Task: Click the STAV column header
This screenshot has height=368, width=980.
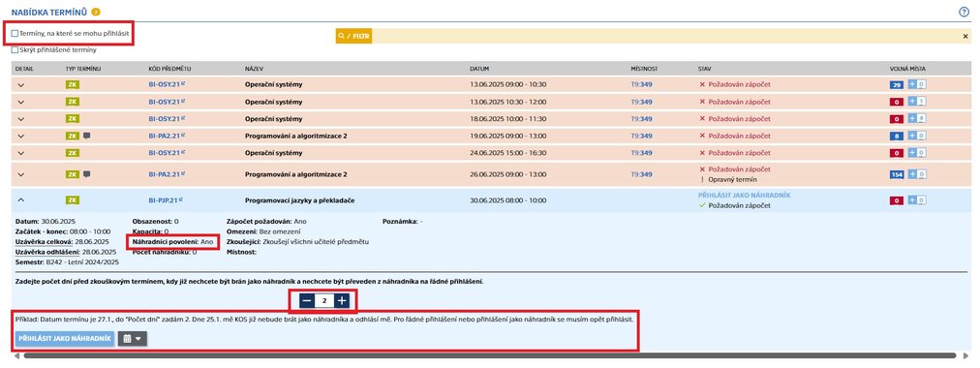Action: 704,68
